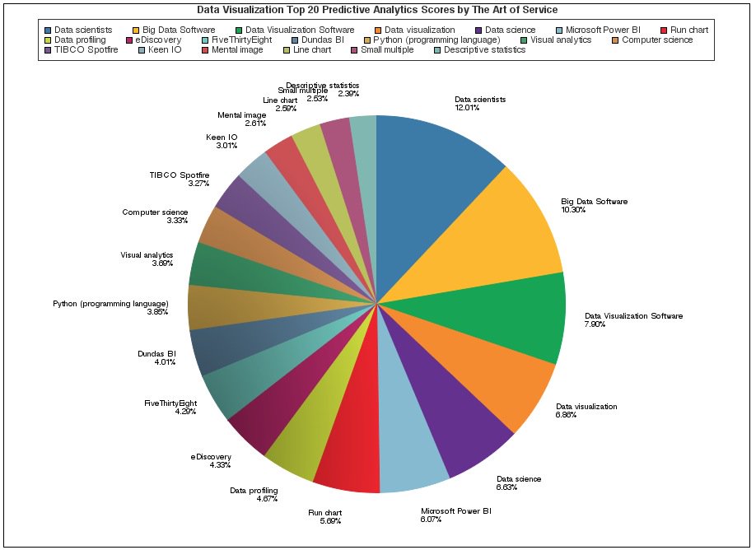Click the Run chart legend swatch

click(x=665, y=30)
